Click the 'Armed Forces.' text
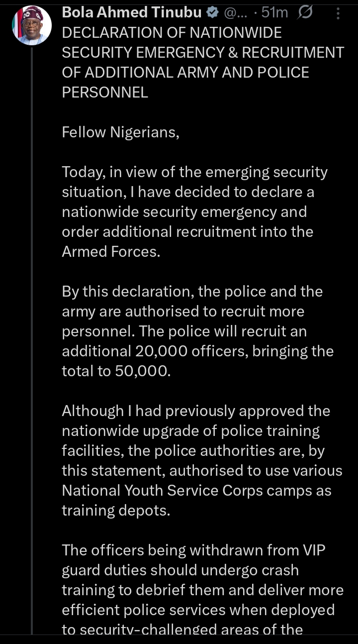Image resolution: width=358 pixels, height=644 pixels. pyautogui.click(x=111, y=252)
